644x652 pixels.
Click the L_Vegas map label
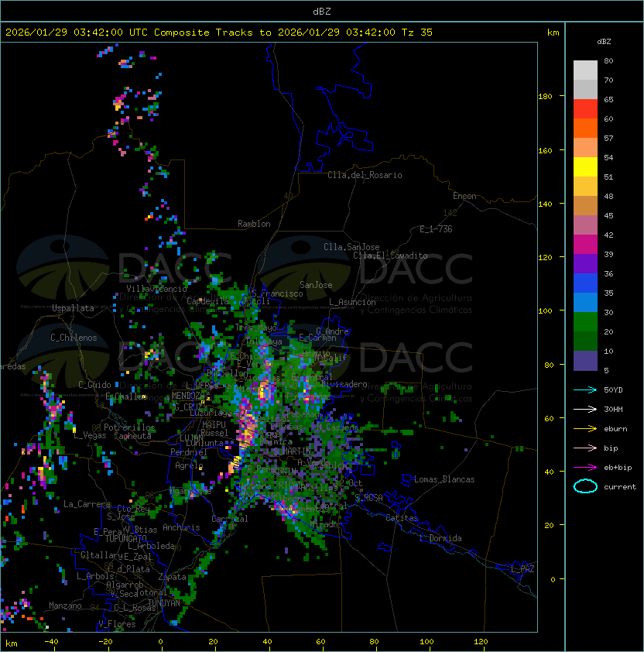click(90, 435)
